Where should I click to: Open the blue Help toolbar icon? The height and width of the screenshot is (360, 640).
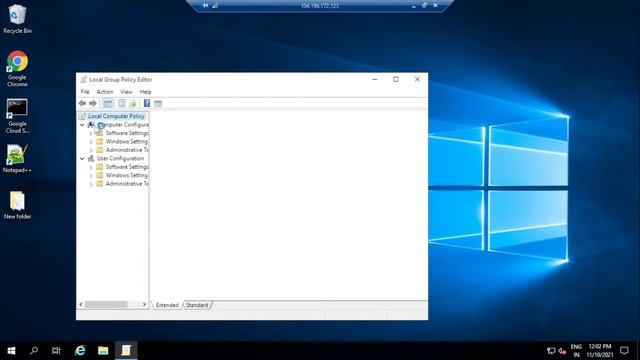coord(147,103)
